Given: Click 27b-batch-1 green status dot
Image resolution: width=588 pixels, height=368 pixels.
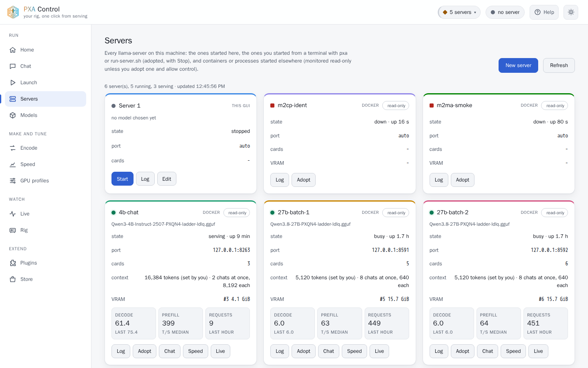Looking at the screenshot, I should 272,213.
